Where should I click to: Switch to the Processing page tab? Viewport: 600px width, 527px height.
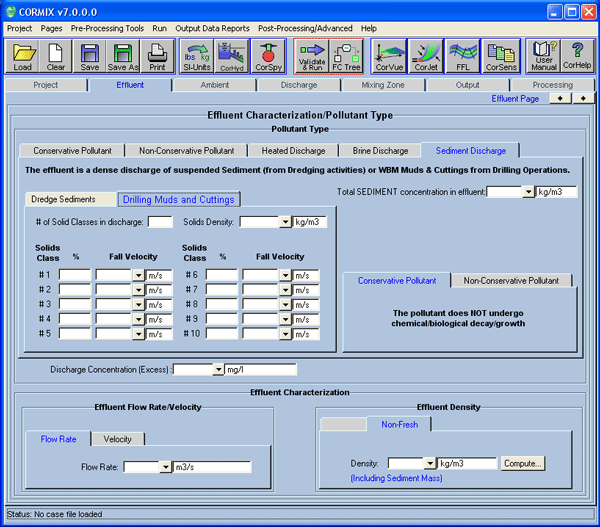point(553,85)
